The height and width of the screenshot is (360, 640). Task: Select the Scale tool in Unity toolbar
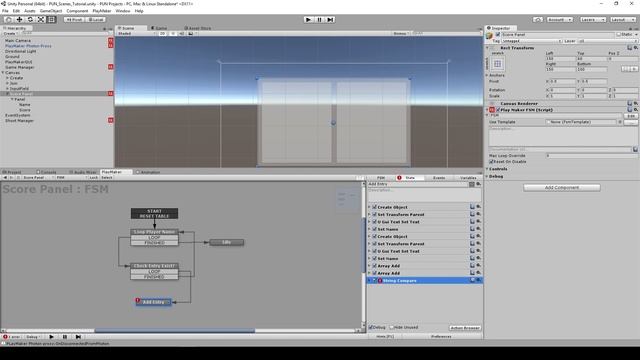point(41,20)
